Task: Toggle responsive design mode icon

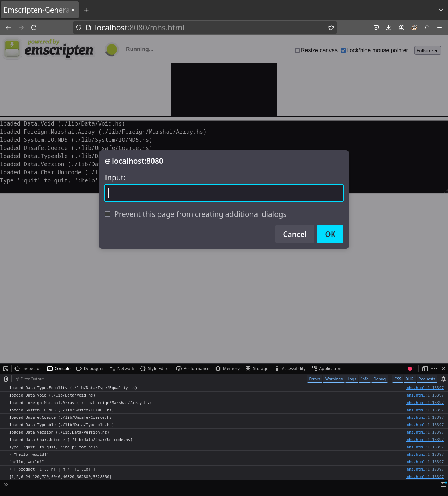Action: point(425,369)
